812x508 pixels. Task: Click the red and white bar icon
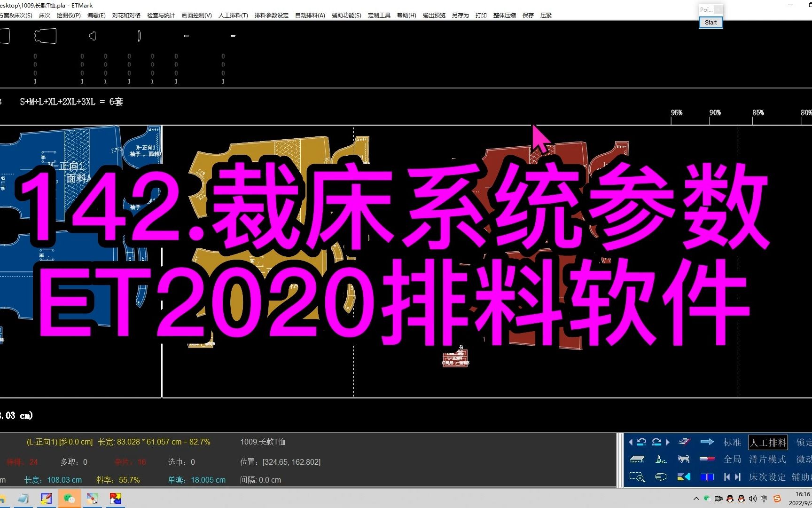pyautogui.click(x=707, y=459)
